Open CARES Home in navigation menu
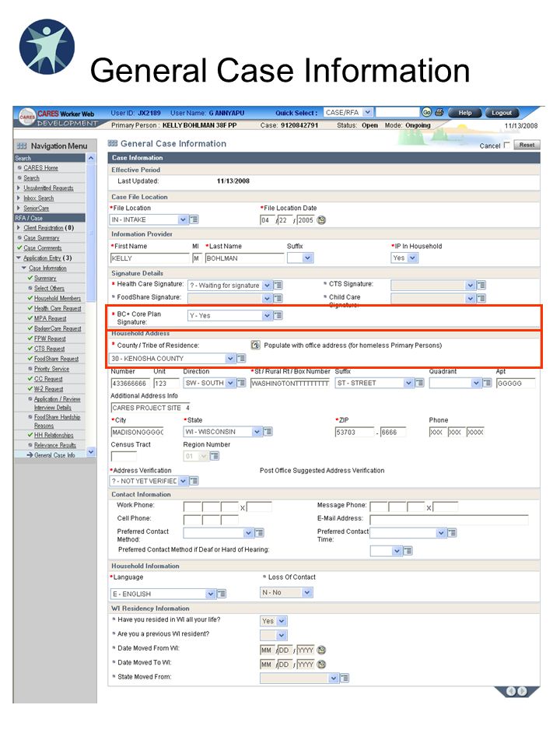Image resolution: width=560 pixels, height=747 pixels. (x=40, y=168)
